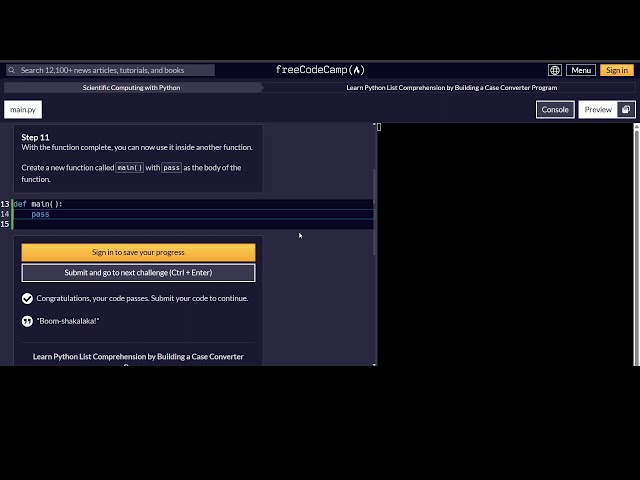Viewport: 640px width, 480px height.
Task: Go to Scientific Computing with Python breadcrumb
Action: [131, 88]
